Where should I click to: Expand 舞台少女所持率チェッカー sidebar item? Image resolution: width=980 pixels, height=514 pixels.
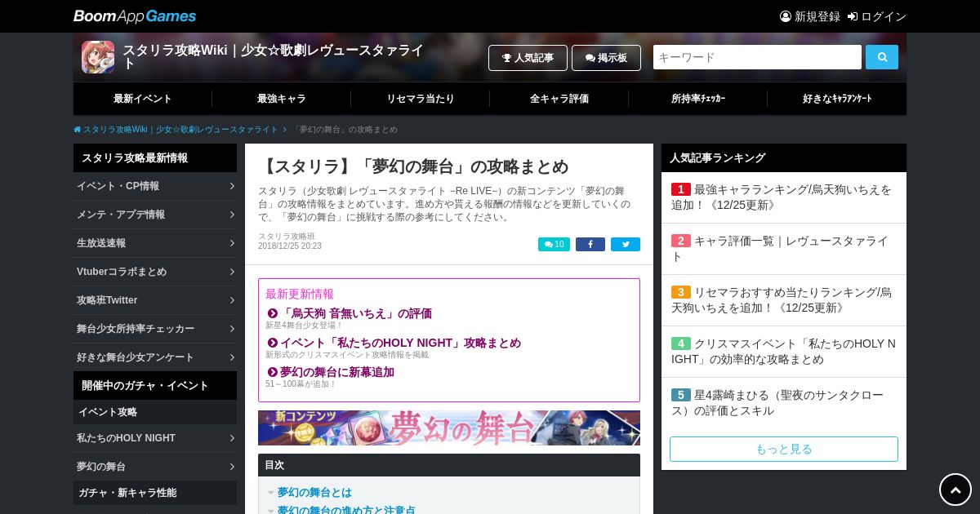coord(155,329)
